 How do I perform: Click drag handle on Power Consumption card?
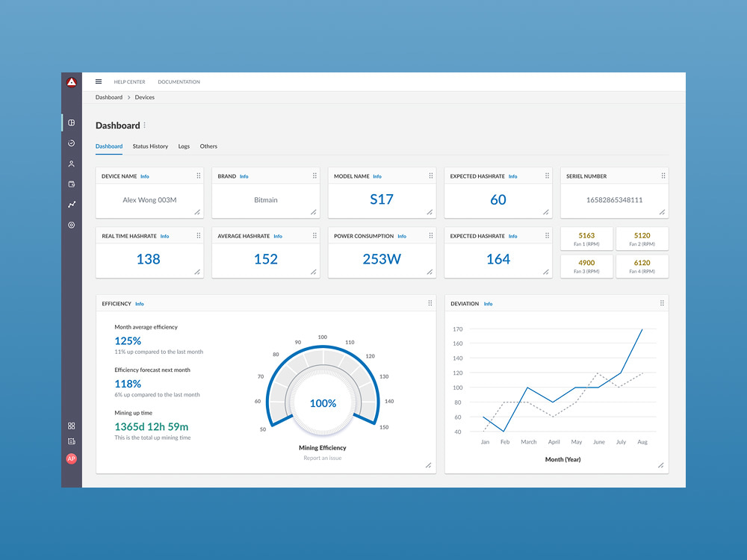click(x=431, y=236)
